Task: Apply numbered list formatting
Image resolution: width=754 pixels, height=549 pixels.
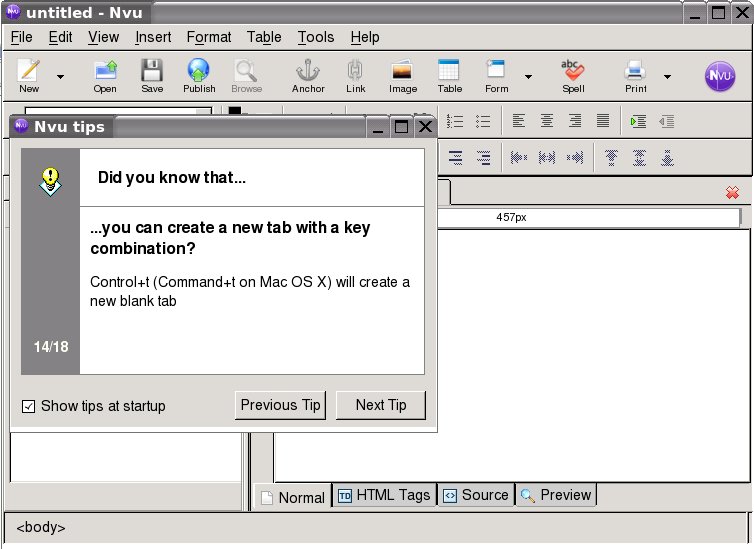Action: (454, 121)
